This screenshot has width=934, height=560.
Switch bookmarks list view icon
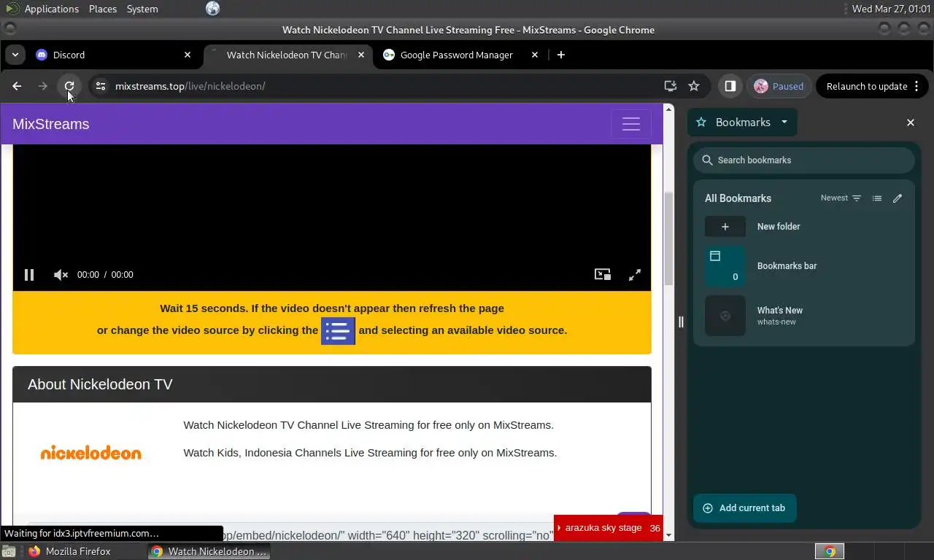(x=877, y=198)
